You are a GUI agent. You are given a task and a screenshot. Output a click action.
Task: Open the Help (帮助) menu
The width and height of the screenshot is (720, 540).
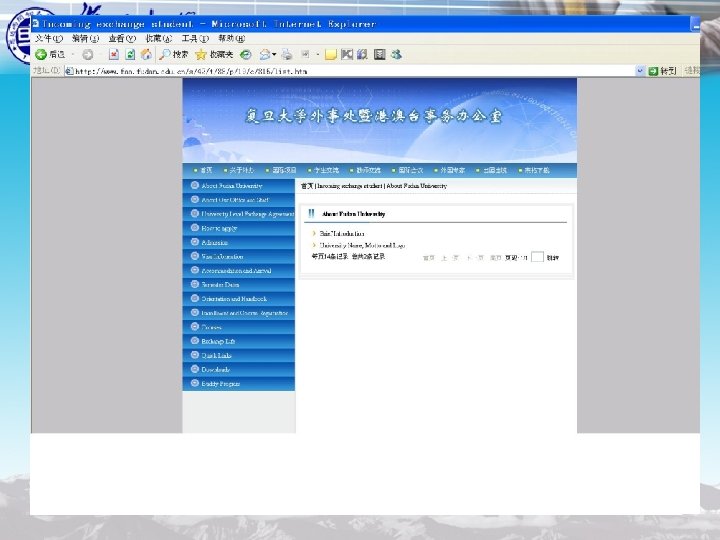click(x=231, y=39)
